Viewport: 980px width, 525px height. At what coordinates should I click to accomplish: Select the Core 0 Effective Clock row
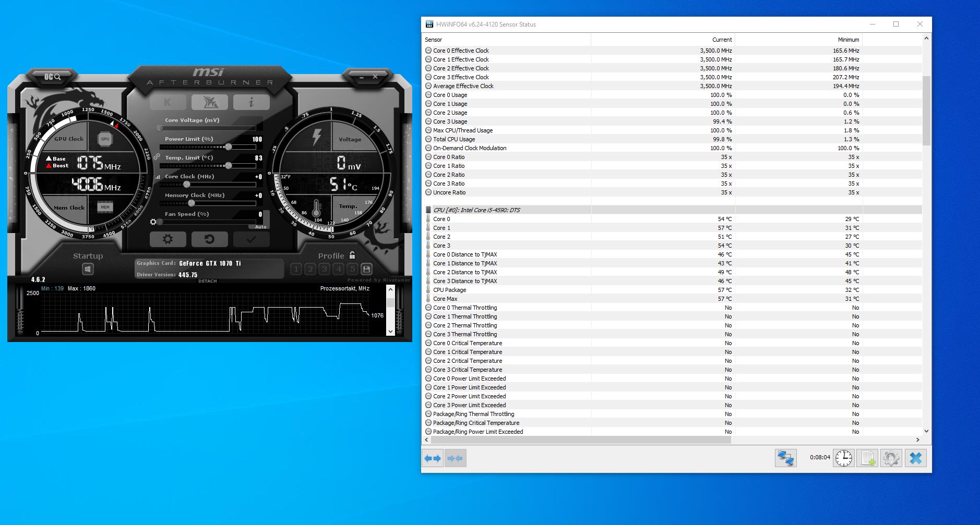(672, 51)
